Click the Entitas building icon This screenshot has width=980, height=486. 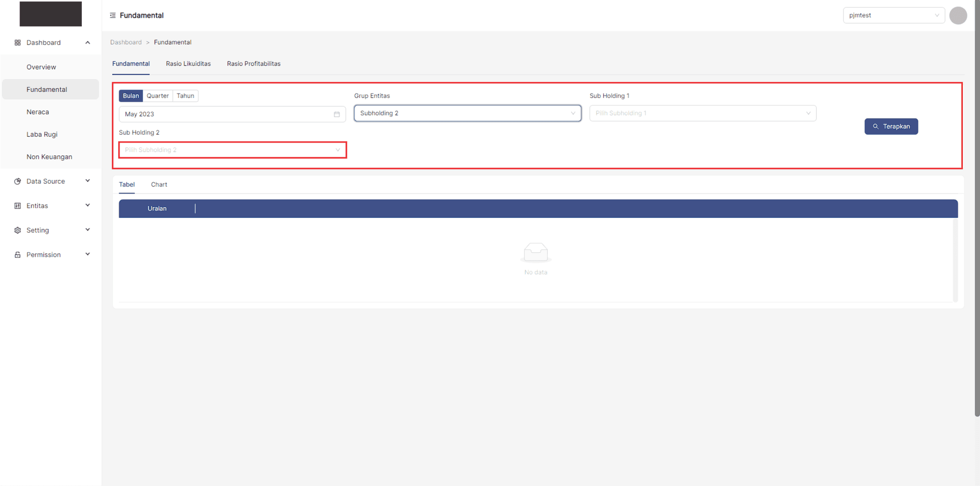pos(18,206)
